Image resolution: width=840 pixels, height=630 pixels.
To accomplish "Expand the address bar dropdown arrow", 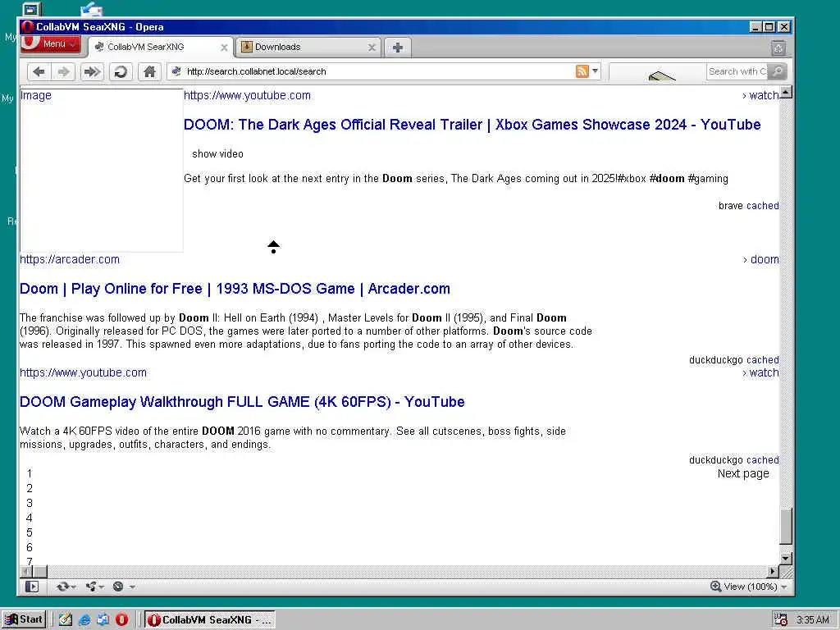I will point(595,71).
